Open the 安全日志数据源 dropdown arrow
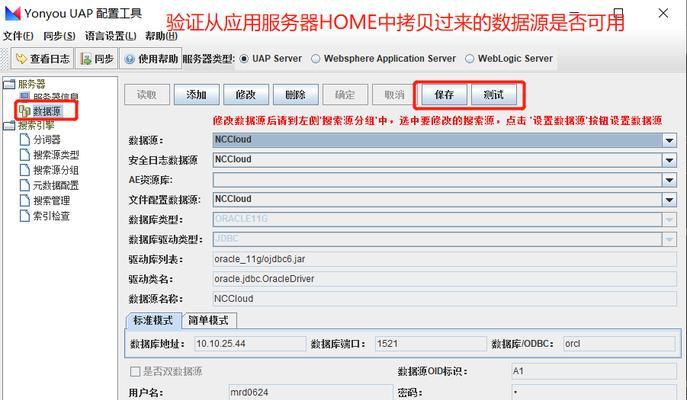Screen dimensions: 687x400 pos(669,160)
